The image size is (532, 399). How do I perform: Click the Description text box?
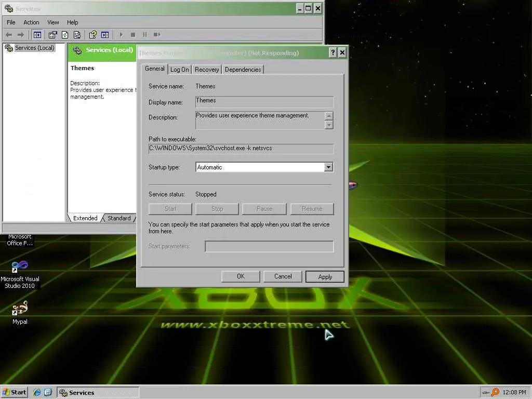coord(260,121)
